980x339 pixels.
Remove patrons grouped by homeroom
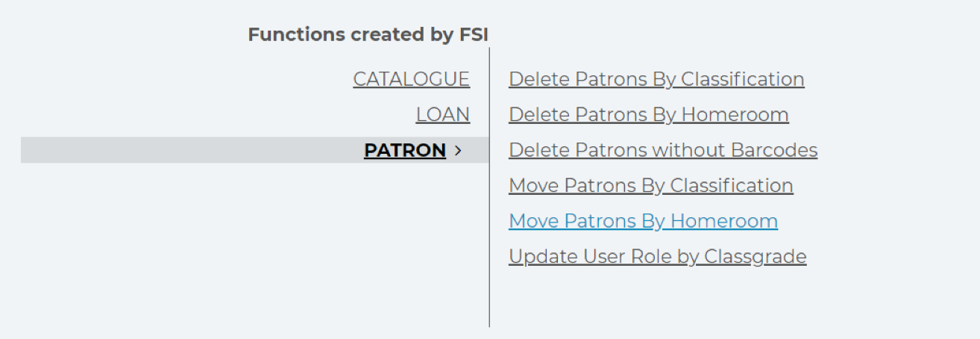tap(649, 115)
